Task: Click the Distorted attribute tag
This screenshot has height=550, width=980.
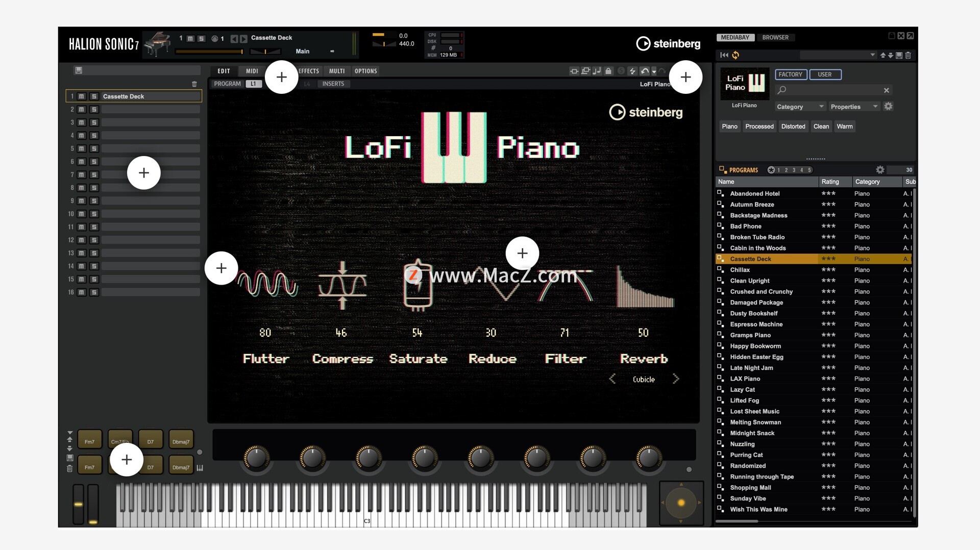Action: tap(793, 127)
